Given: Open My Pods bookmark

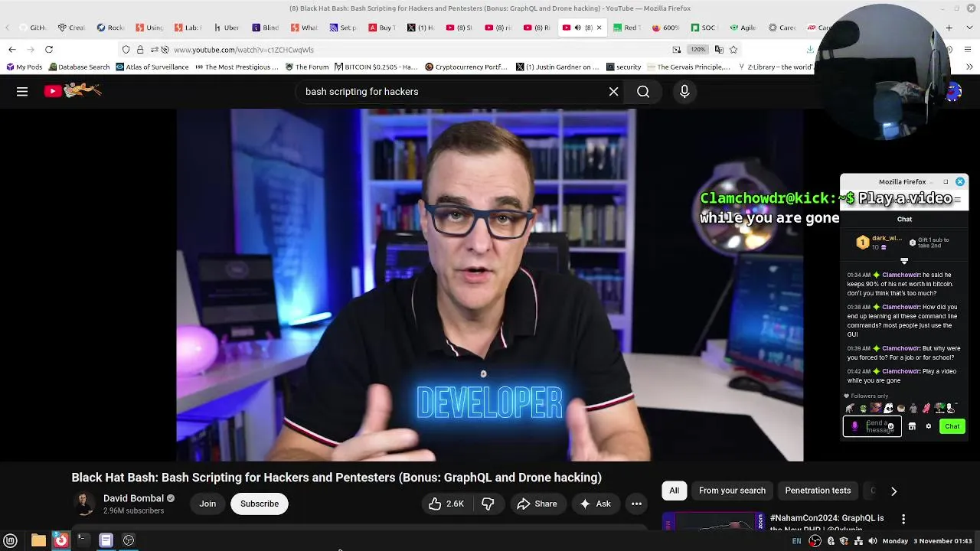Looking at the screenshot, I should tap(23, 67).
